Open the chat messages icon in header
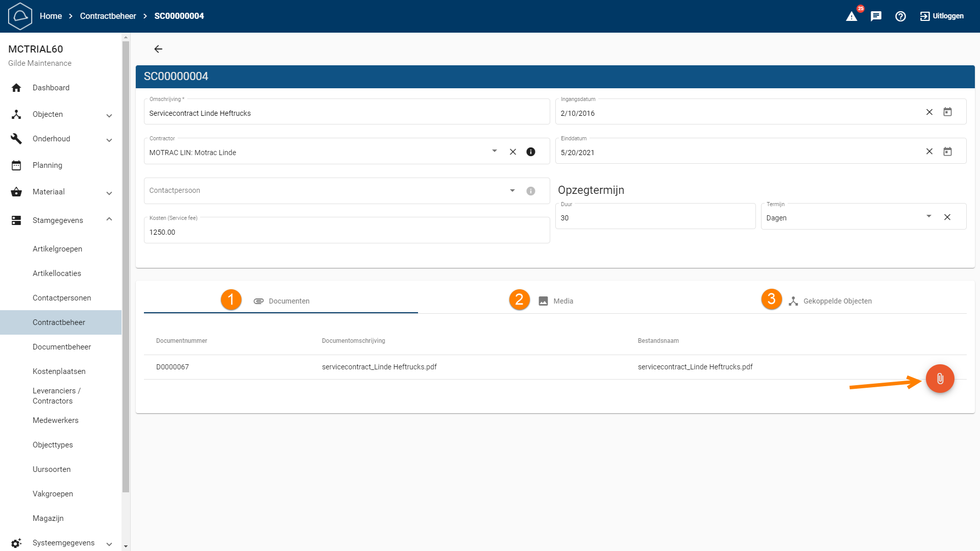Viewport: 980px width, 551px height. (876, 16)
